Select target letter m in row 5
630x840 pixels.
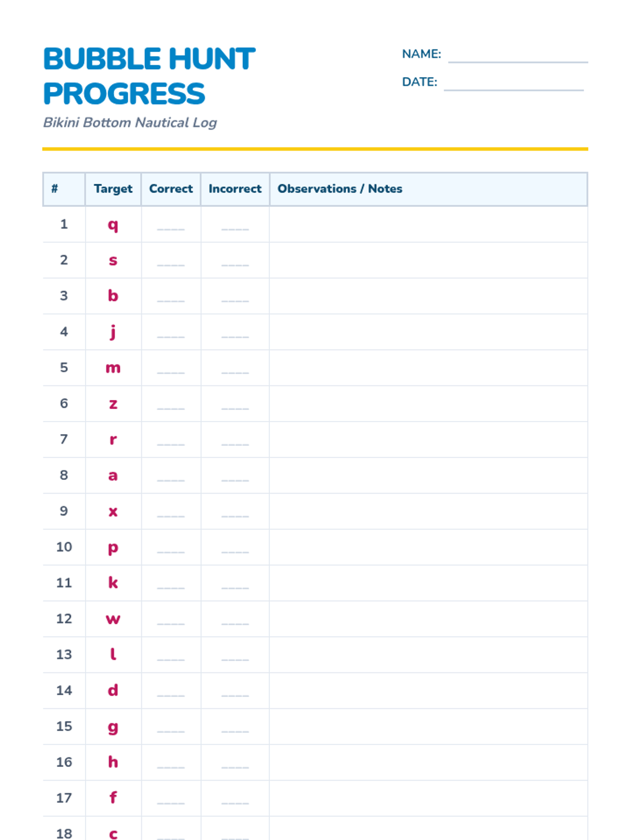tap(113, 368)
